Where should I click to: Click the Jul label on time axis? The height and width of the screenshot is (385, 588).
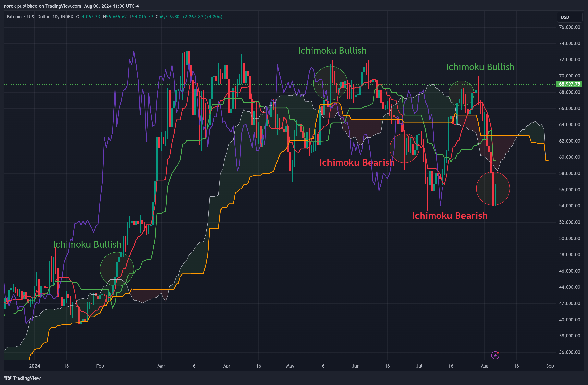click(419, 366)
